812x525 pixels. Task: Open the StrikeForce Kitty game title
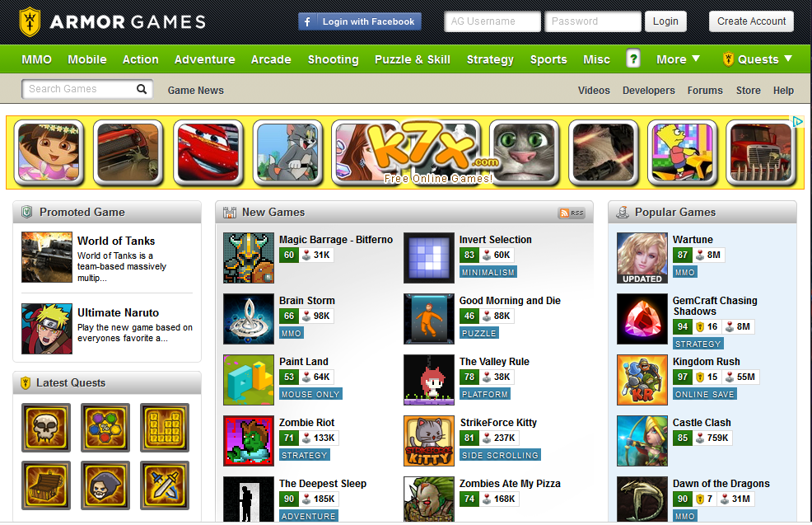tap(498, 422)
